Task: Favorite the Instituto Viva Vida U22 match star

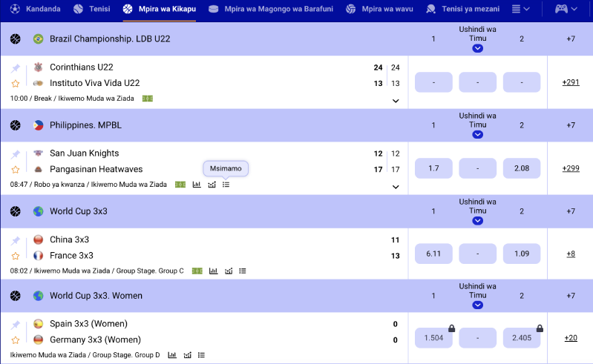Action: coord(16,84)
